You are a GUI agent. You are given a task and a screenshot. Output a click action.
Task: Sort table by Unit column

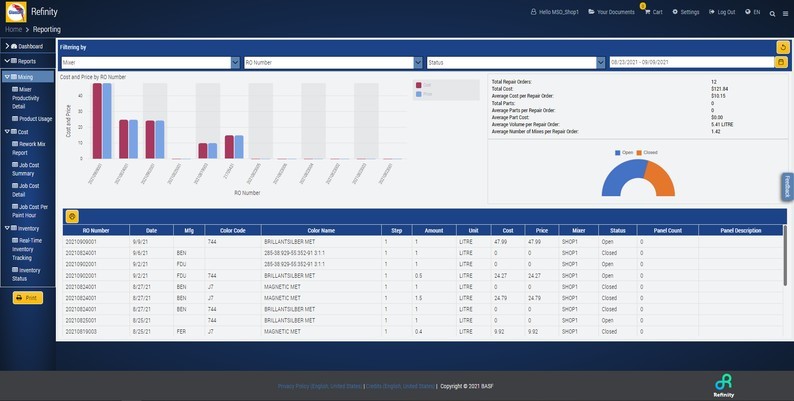473,230
